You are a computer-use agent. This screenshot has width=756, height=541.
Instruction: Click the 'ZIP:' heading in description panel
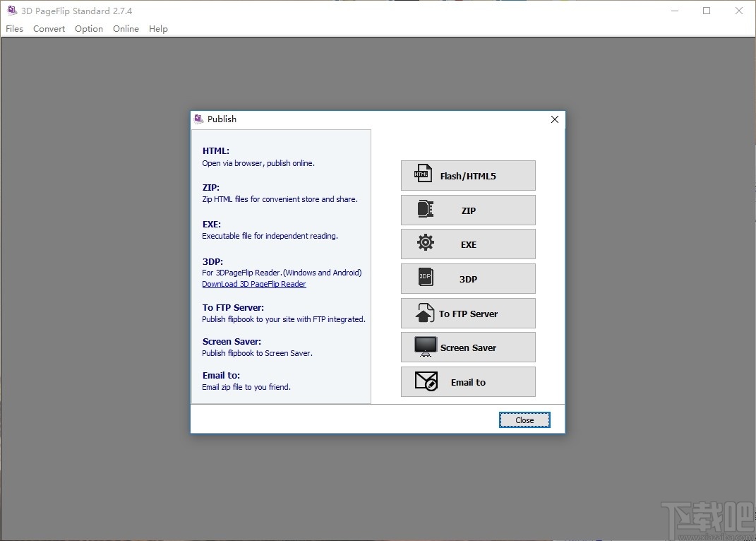(210, 187)
